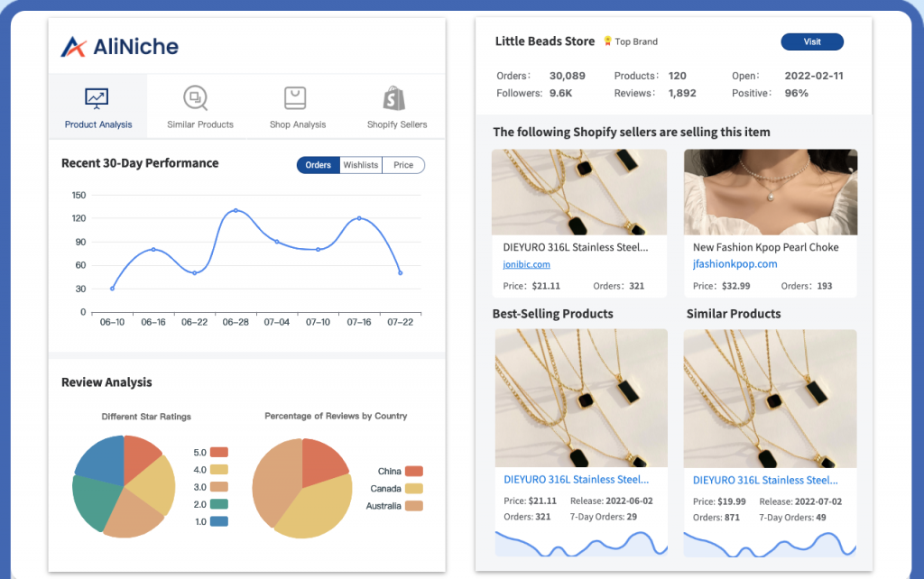924x579 pixels.
Task: Open the Shopify Sellers icon
Action: (x=394, y=98)
